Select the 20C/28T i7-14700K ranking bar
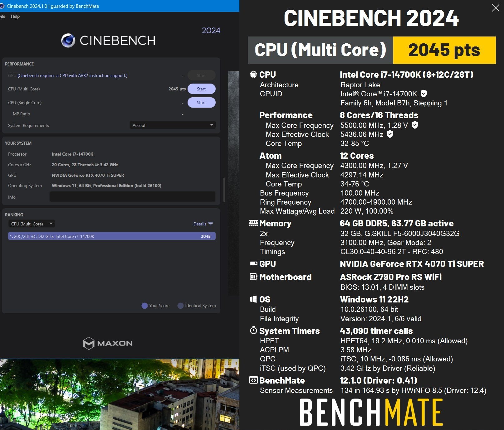Viewport: 504px width, 430px height. pos(112,236)
